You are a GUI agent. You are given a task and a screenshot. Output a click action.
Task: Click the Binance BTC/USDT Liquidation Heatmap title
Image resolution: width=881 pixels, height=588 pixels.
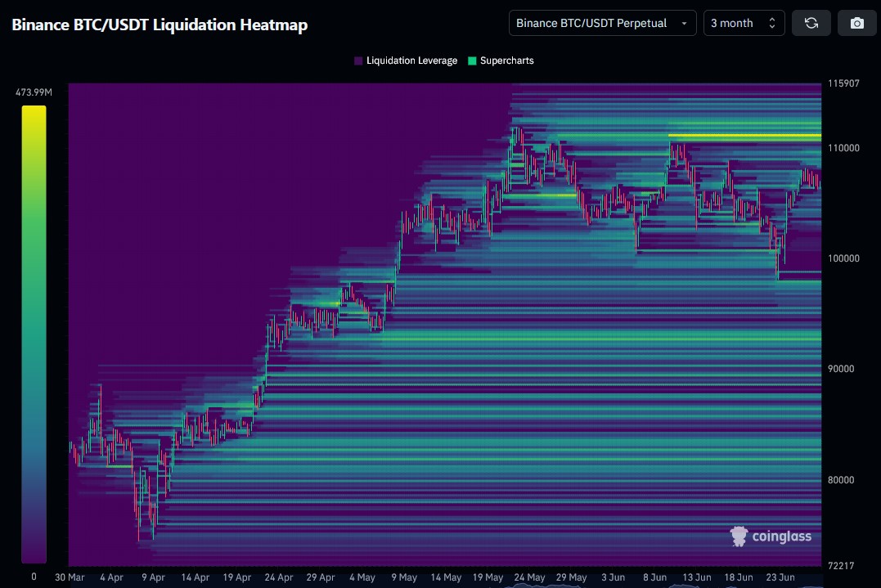[x=160, y=25]
